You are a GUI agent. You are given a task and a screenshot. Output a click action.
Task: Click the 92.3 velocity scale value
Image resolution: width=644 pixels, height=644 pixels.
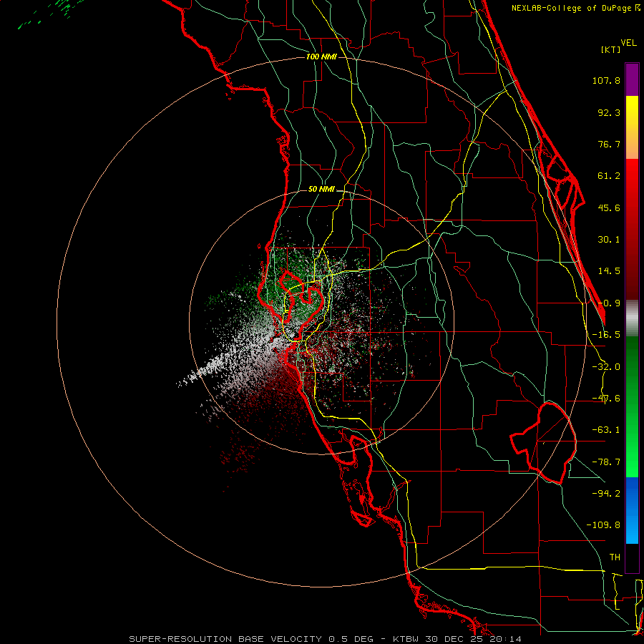609,112
